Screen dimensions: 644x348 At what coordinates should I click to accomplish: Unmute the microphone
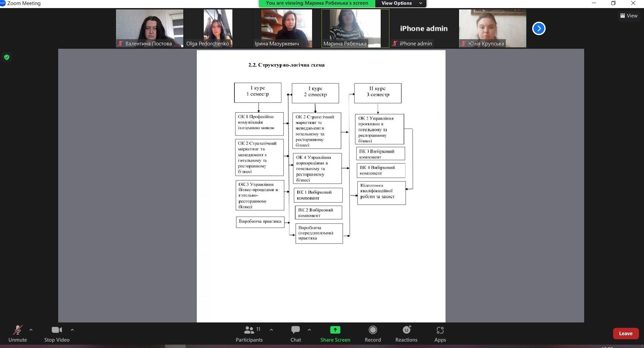click(x=17, y=333)
